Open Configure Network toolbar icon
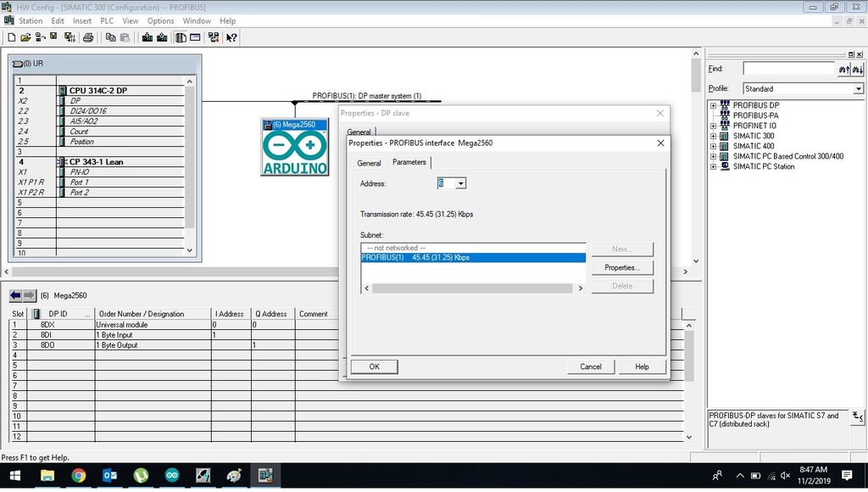This screenshot has width=868, height=492. pyautogui.click(x=214, y=37)
